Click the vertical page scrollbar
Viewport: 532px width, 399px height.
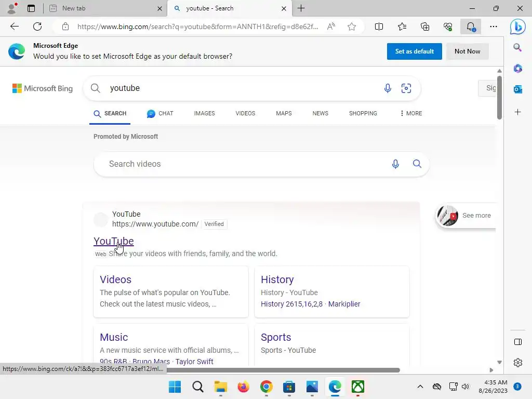click(x=499, y=98)
